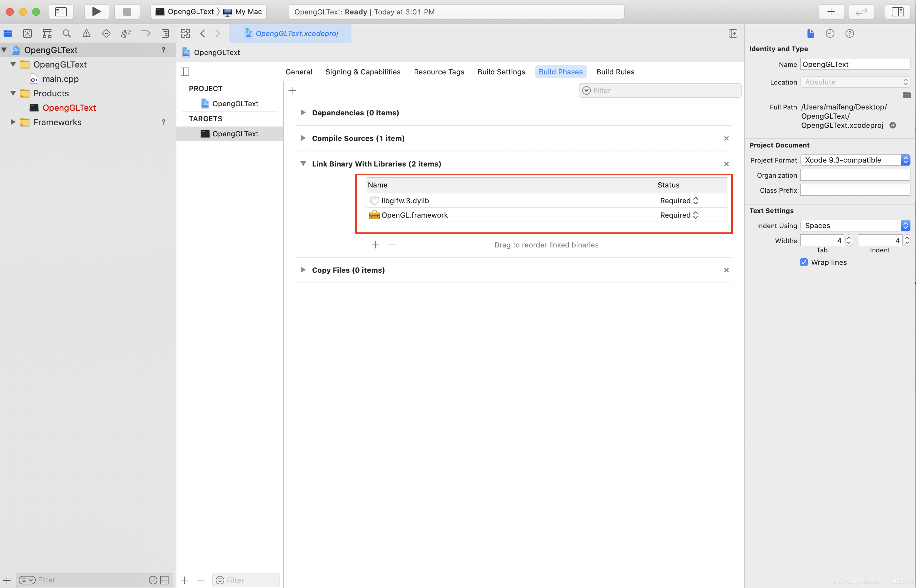Open the Signing & Capabilities tab
916x588 pixels.
[363, 72]
